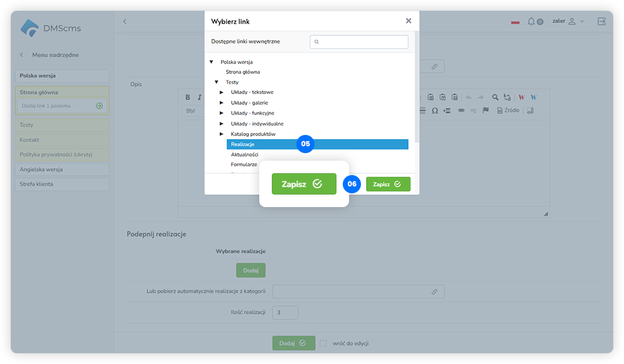Select Realizacje in the link tree

[317, 144]
